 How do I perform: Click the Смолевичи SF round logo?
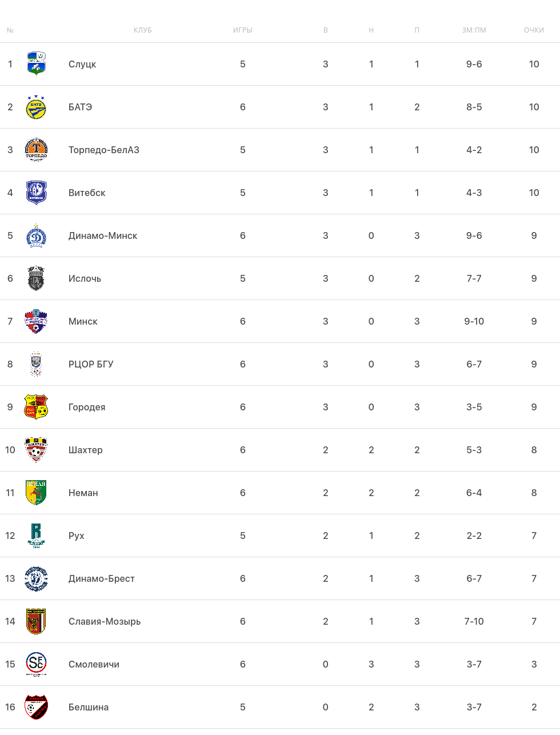click(36, 664)
